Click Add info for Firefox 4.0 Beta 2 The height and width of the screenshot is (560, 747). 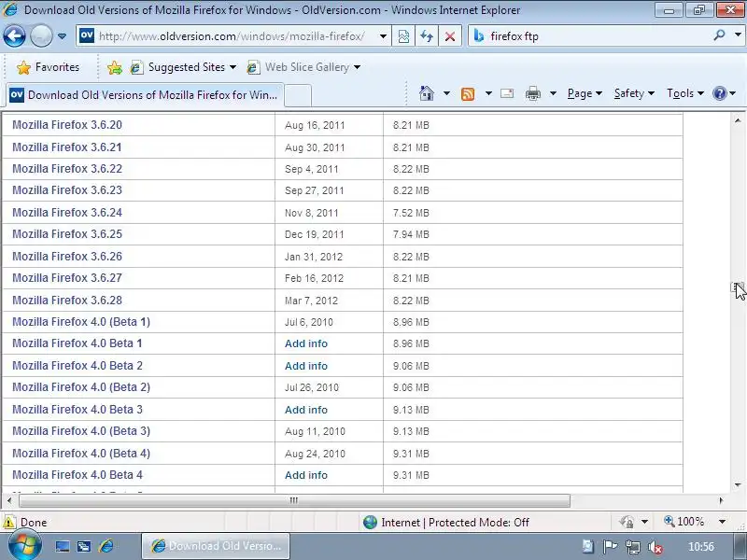pos(306,366)
